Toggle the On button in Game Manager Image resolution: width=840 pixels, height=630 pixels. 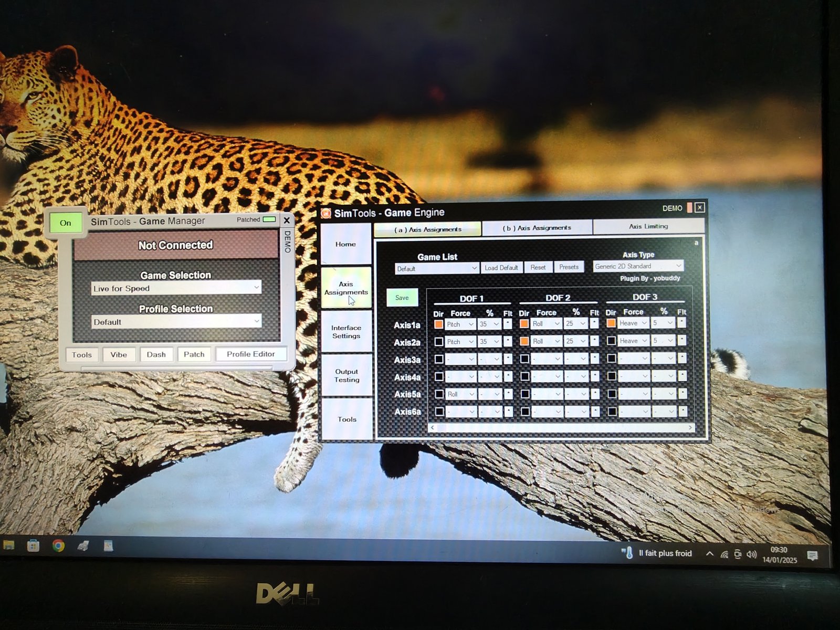coord(65,223)
